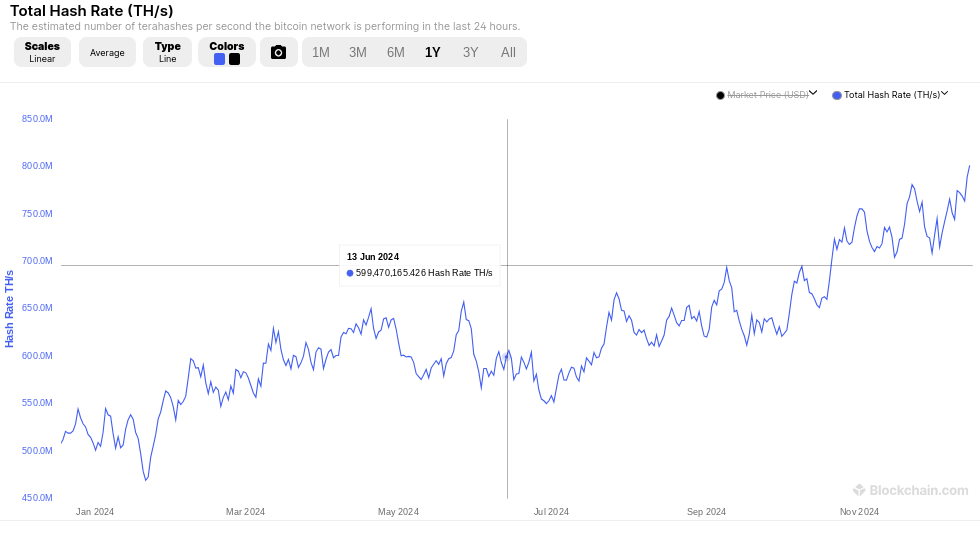Toggle Total Hash Rate (TH/s) series label

point(891,95)
